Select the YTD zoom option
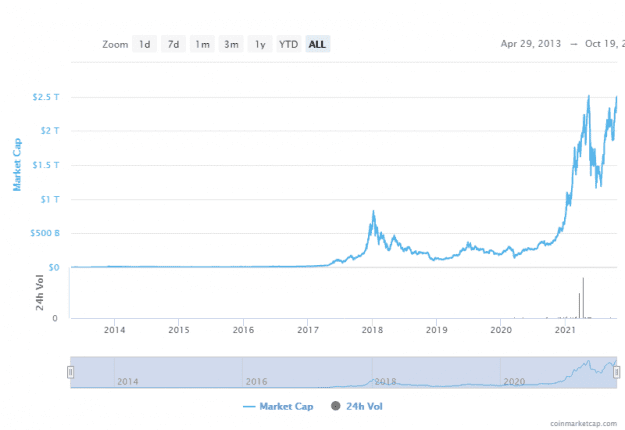Screen dimensions: 625x430 289,44
